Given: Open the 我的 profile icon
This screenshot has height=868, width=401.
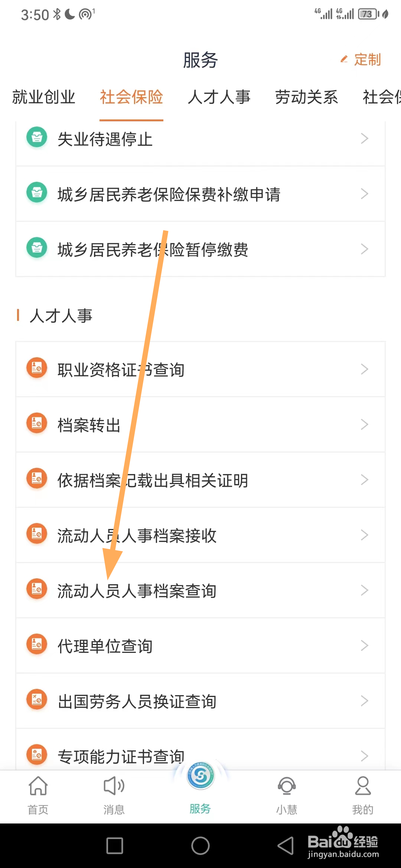Looking at the screenshot, I should point(362,786).
